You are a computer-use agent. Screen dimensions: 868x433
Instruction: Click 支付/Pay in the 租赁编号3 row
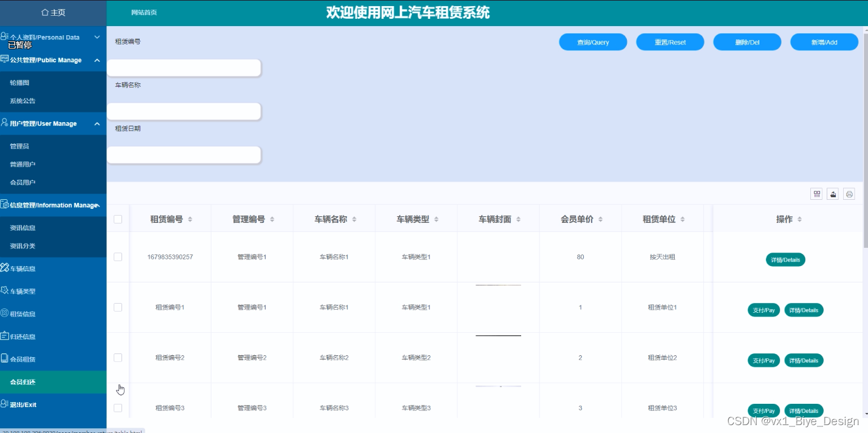[764, 411]
